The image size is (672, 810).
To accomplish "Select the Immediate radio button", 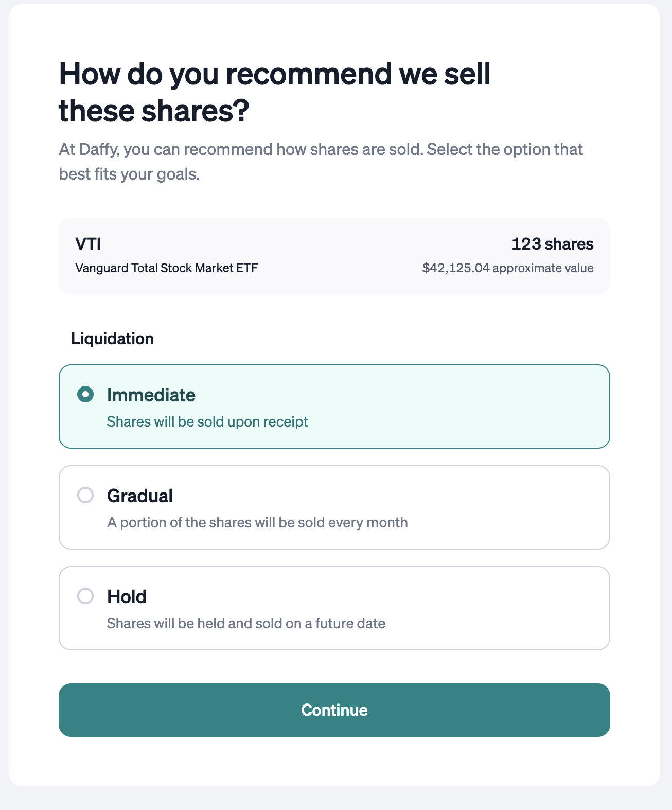I will click(x=85, y=395).
